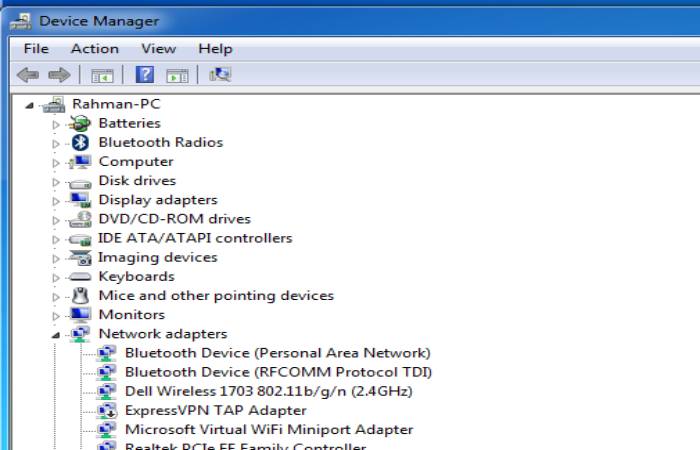
Task: Click the Keyboards icon
Action: tap(80, 277)
